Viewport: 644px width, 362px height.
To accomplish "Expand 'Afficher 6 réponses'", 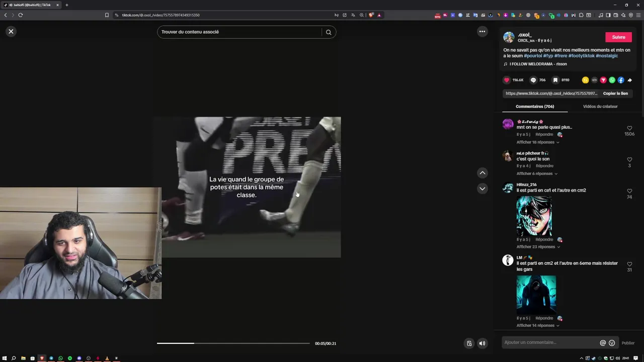I will coord(537,173).
